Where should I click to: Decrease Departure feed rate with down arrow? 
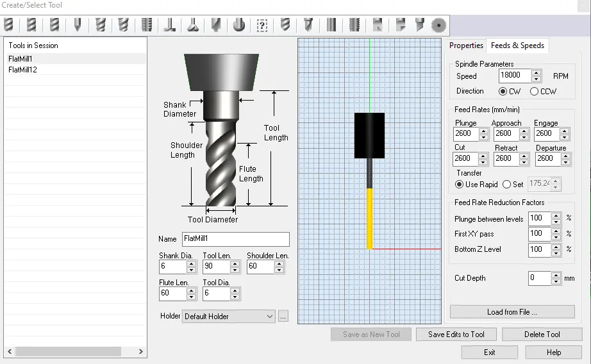(x=565, y=162)
